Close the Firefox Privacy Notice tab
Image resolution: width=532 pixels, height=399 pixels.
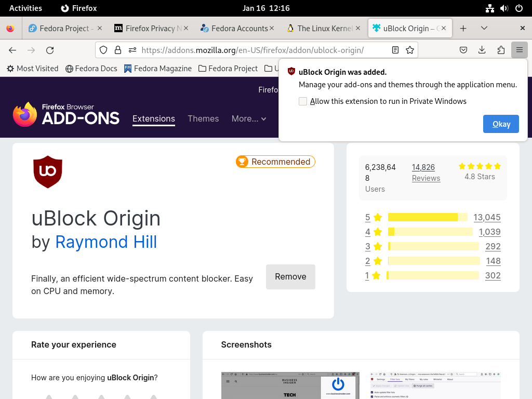[x=186, y=28]
